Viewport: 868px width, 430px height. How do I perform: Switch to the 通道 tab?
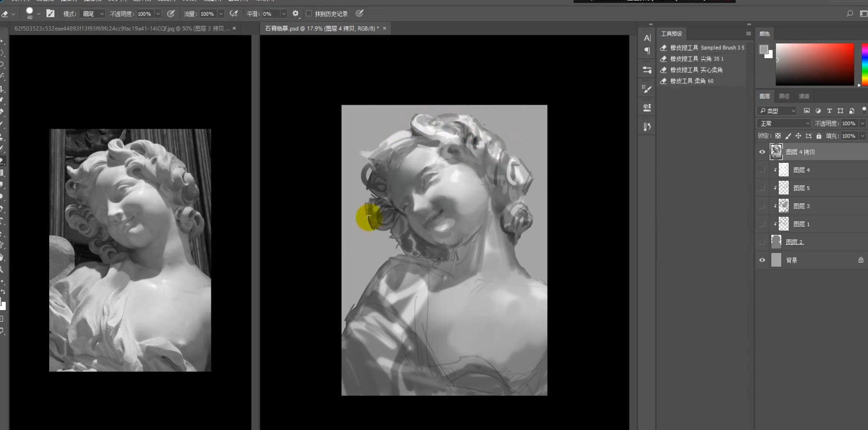point(804,96)
